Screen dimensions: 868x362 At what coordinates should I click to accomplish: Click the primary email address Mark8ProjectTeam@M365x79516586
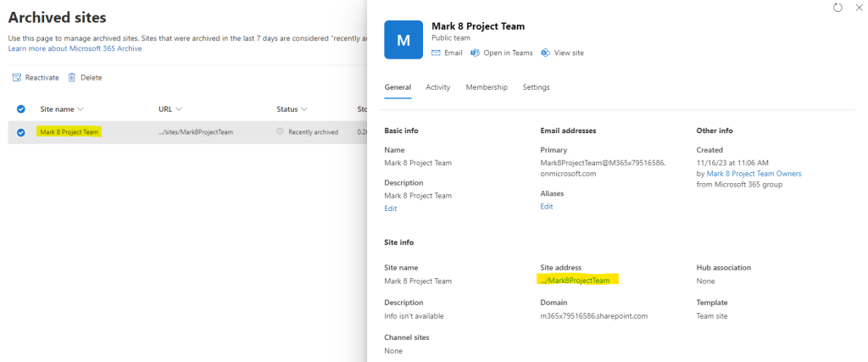[604, 168]
